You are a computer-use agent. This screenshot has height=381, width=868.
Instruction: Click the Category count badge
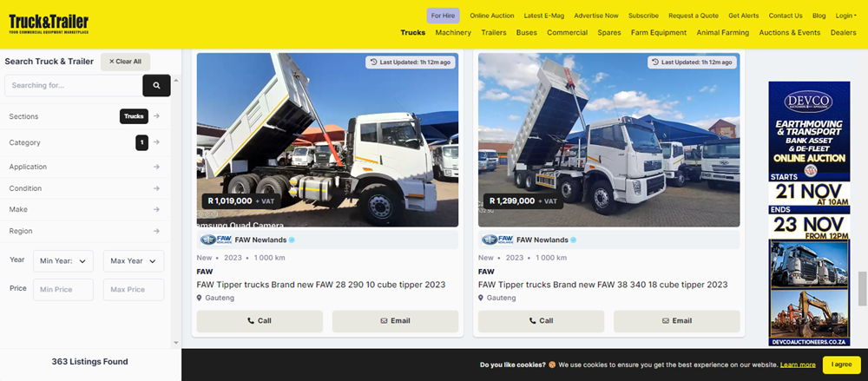pos(141,143)
